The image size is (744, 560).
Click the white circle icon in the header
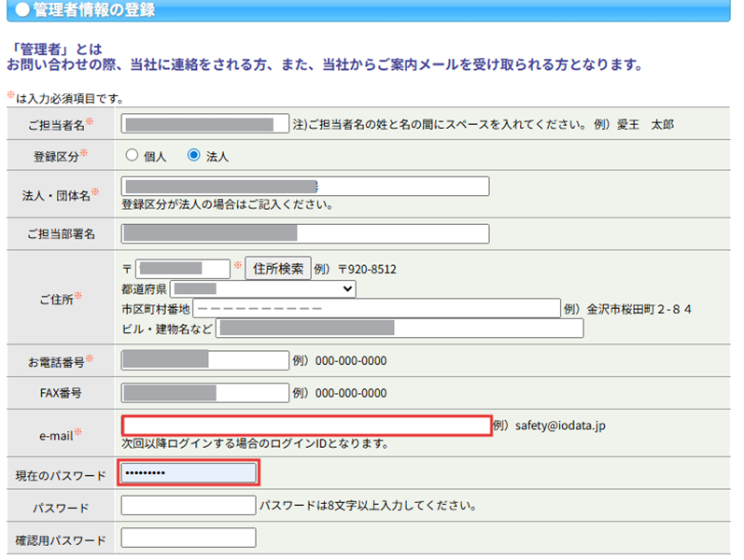tap(22, 11)
